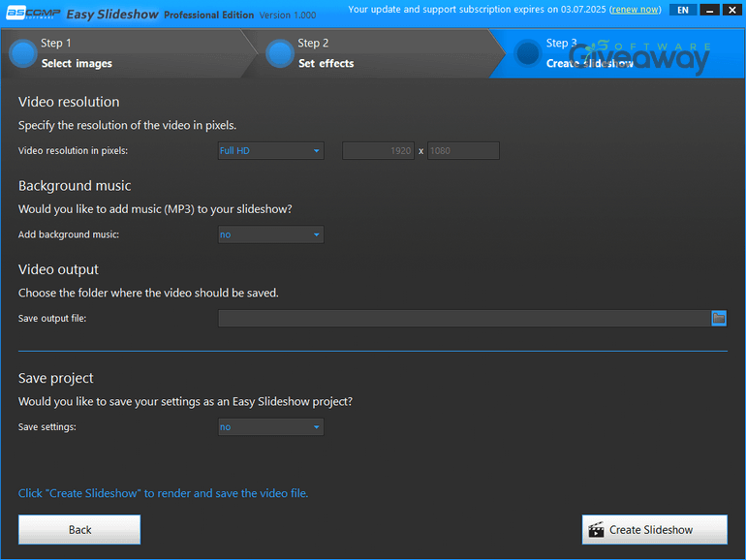Click "Professional Edition" title text
This screenshot has width=746, height=560.
(x=209, y=16)
